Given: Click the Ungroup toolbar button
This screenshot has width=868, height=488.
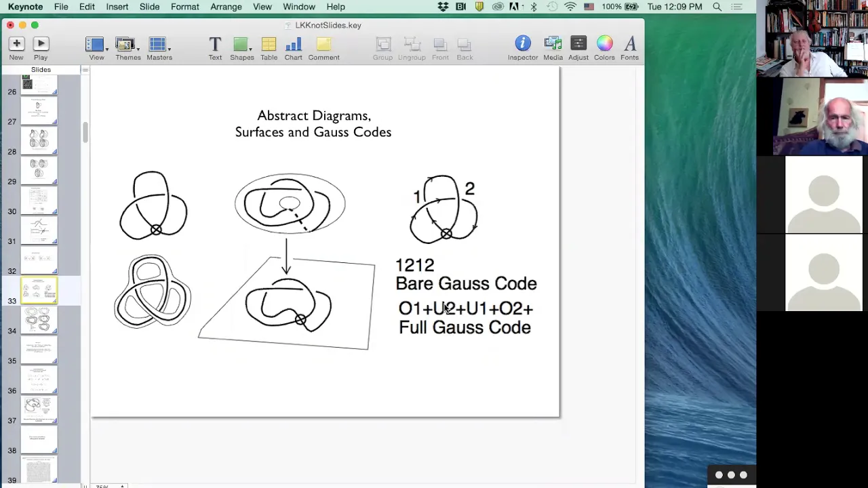Looking at the screenshot, I should [x=412, y=48].
